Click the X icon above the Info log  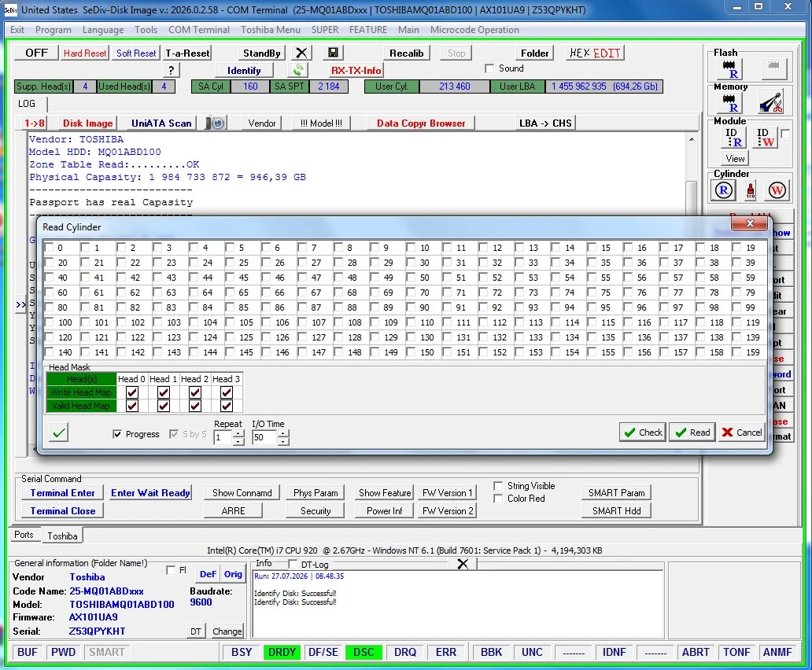463,563
